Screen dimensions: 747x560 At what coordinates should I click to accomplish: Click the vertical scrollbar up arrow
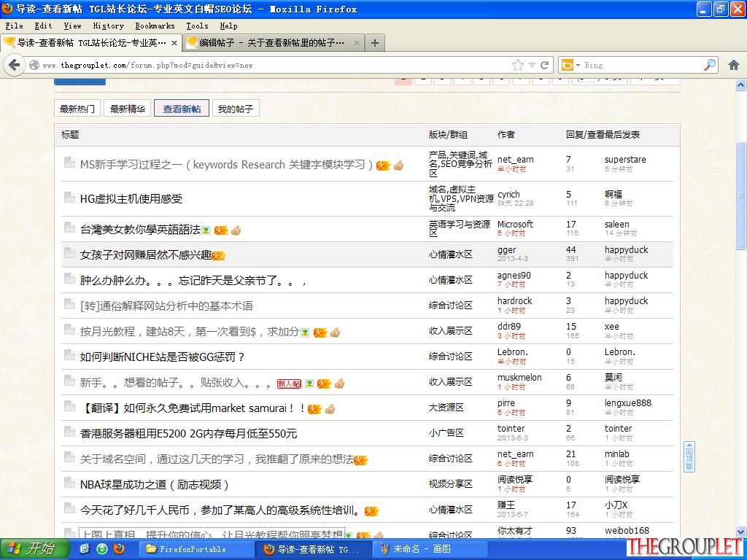[741, 85]
